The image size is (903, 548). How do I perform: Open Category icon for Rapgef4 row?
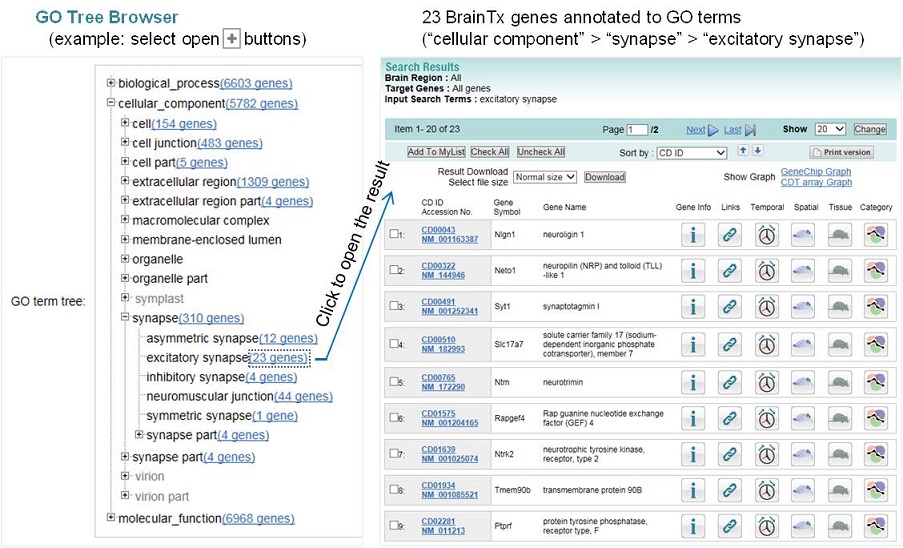(875, 416)
